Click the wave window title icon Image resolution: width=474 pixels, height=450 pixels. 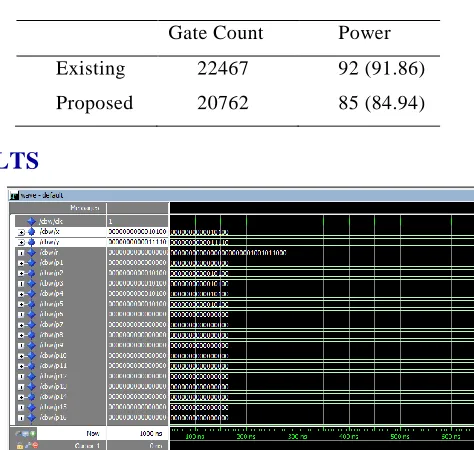tap(14, 195)
